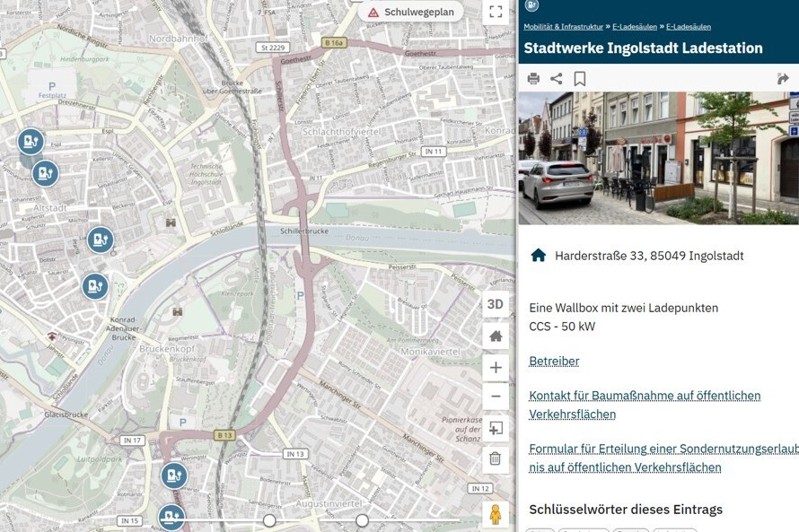
Task: Click the Monikaviertel district label
Action: (x=431, y=352)
